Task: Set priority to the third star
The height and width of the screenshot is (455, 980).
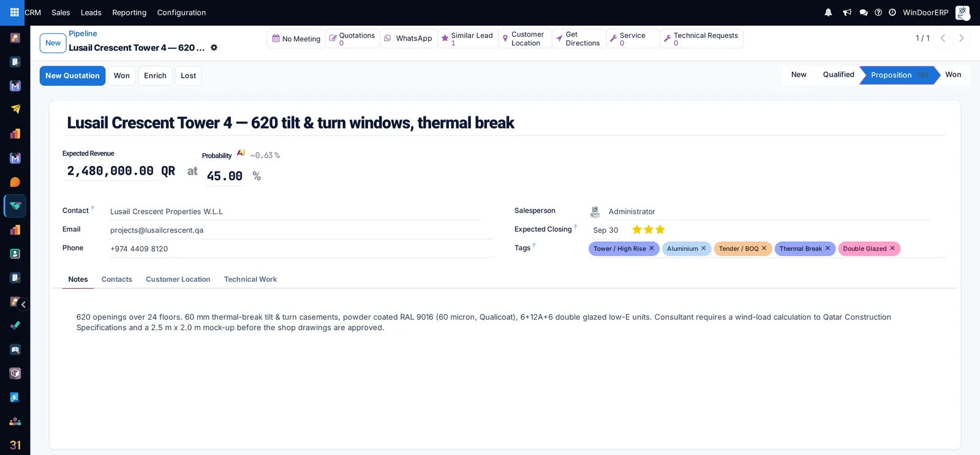Action: click(x=660, y=230)
